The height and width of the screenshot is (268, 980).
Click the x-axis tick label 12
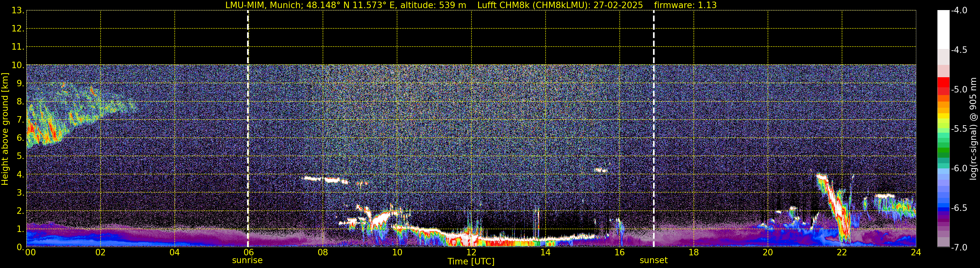[471, 252]
